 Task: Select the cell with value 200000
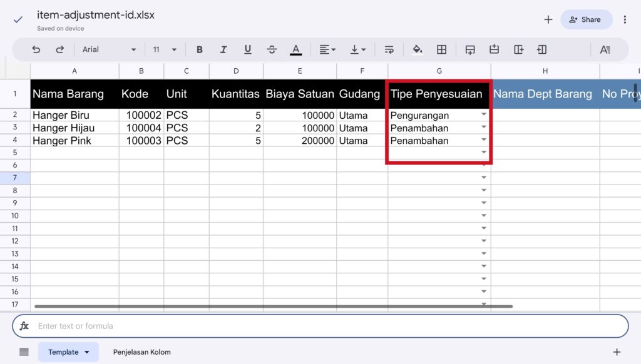pyautogui.click(x=300, y=141)
